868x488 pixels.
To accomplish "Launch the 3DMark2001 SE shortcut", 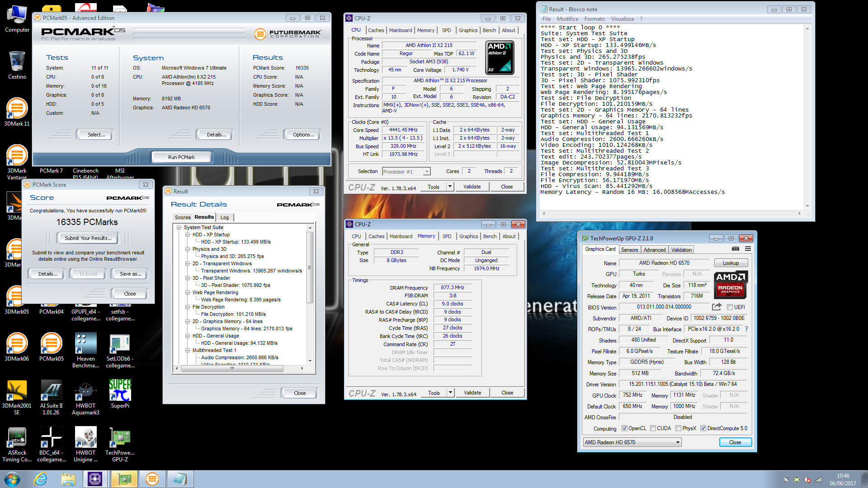I will [x=17, y=397].
